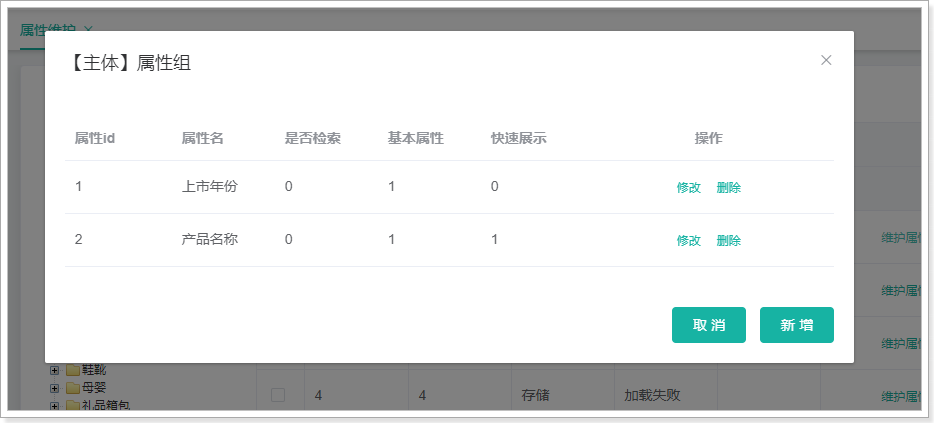Expand the 礼品箱包 tree node
Viewport: 934px width, 423px height.
(55, 405)
